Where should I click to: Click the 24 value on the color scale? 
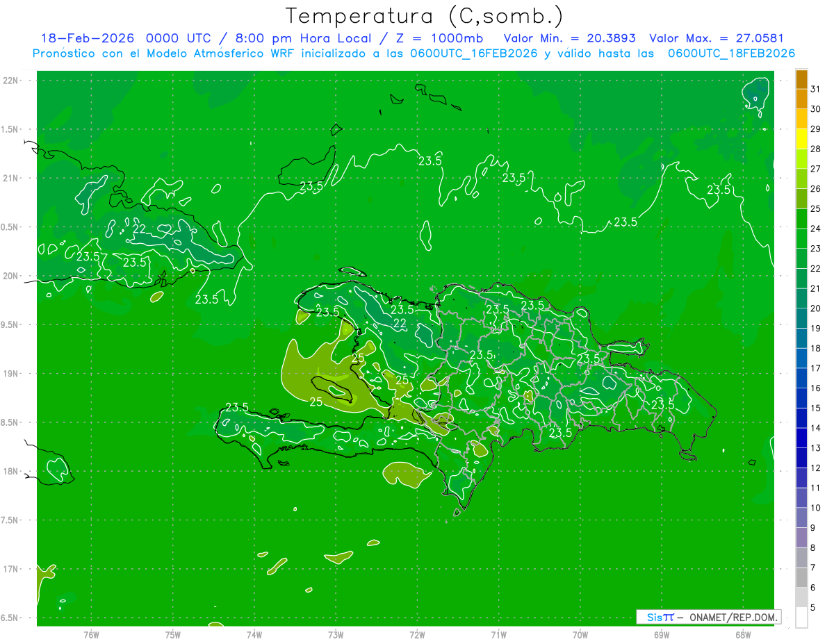(816, 229)
